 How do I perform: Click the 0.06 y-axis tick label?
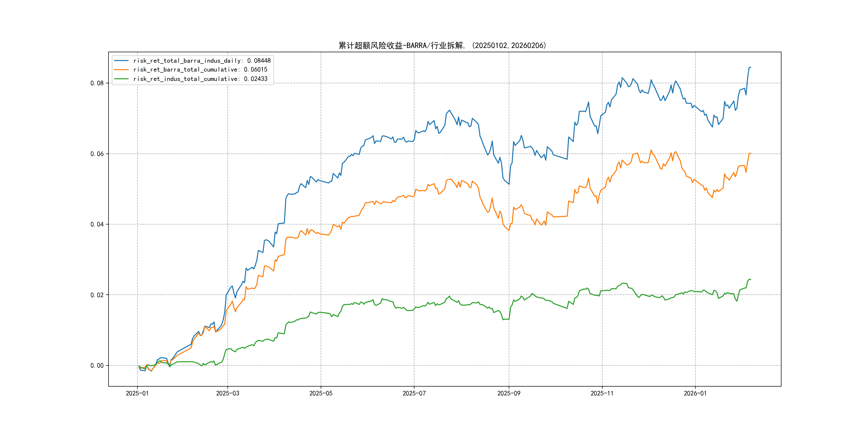coord(97,154)
